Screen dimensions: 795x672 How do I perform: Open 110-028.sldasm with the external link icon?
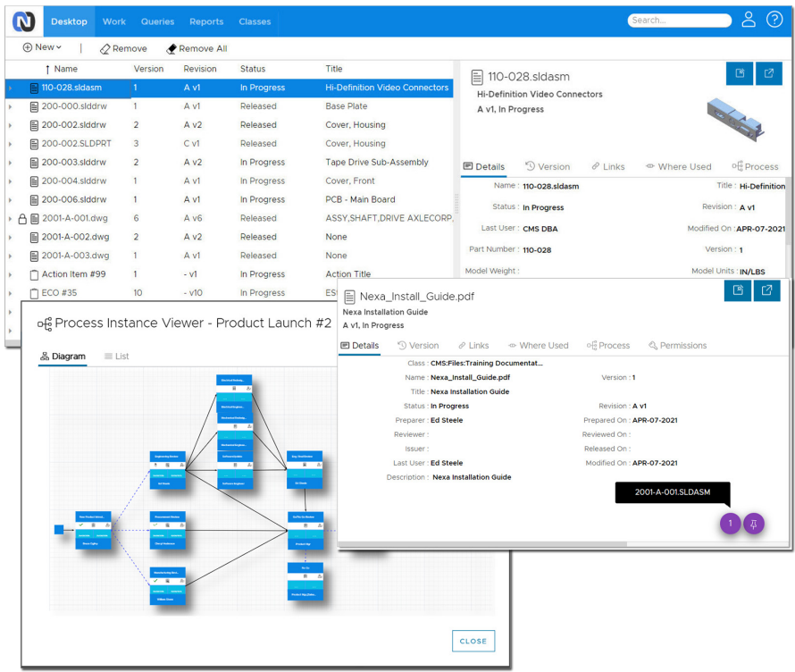point(769,75)
